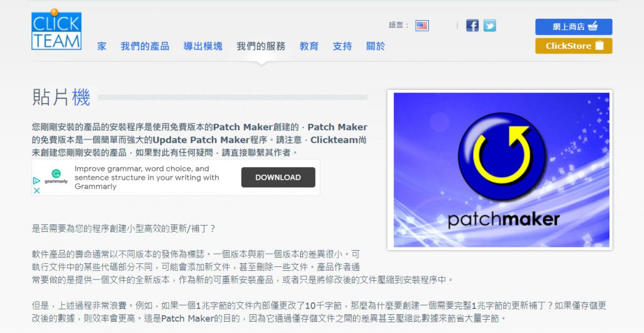
Task: Select the 我們的服務 menu item
Action: tap(260, 46)
